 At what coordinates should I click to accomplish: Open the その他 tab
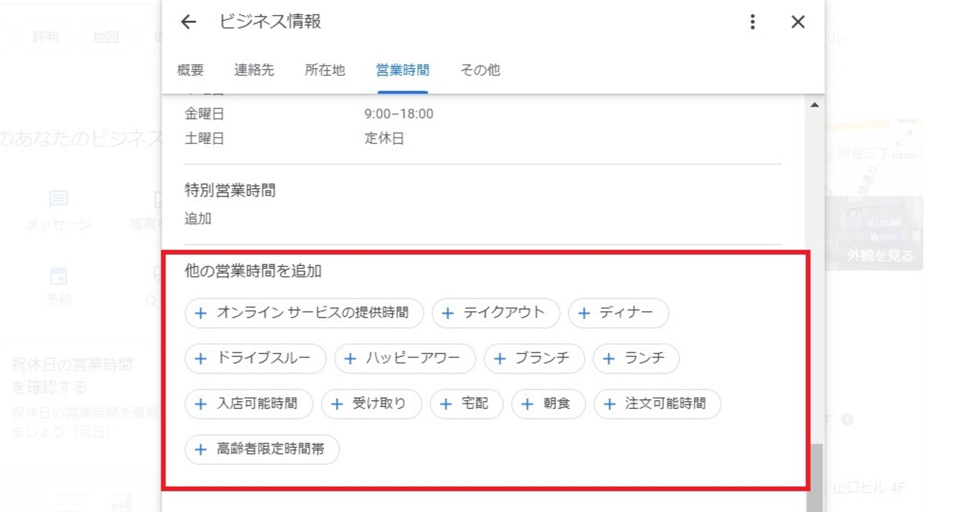click(x=480, y=70)
